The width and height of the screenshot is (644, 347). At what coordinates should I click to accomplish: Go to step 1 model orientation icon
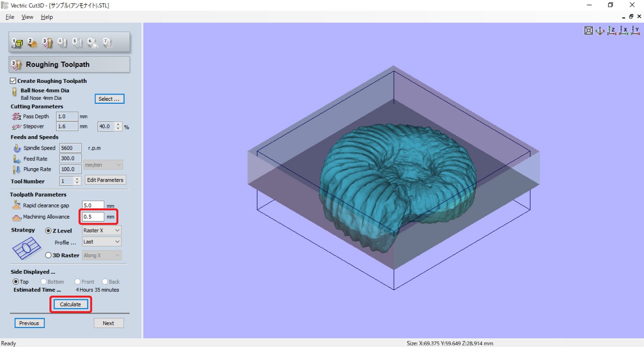(17, 43)
